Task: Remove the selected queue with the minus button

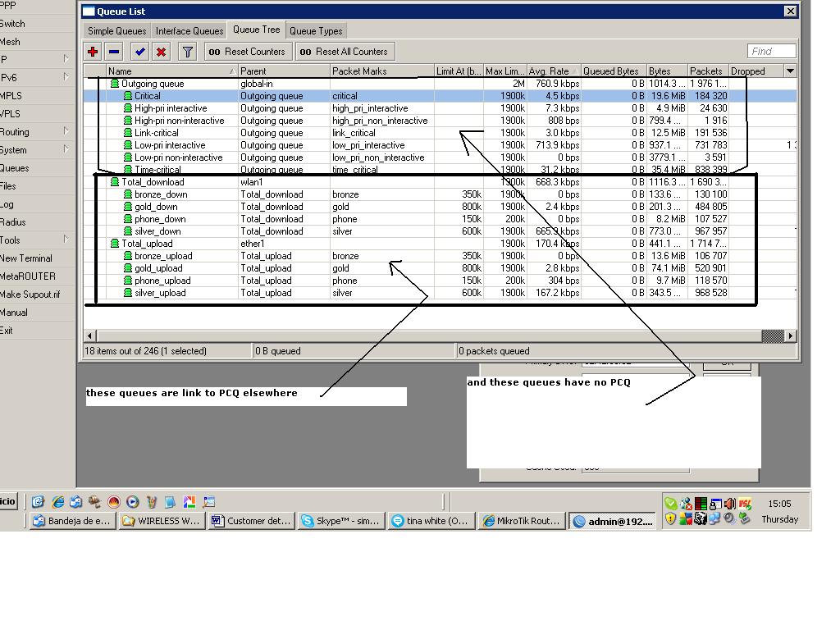Action: [x=113, y=52]
